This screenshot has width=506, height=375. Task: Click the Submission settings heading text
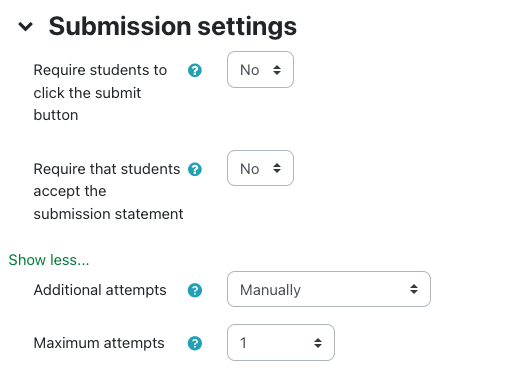point(173,27)
